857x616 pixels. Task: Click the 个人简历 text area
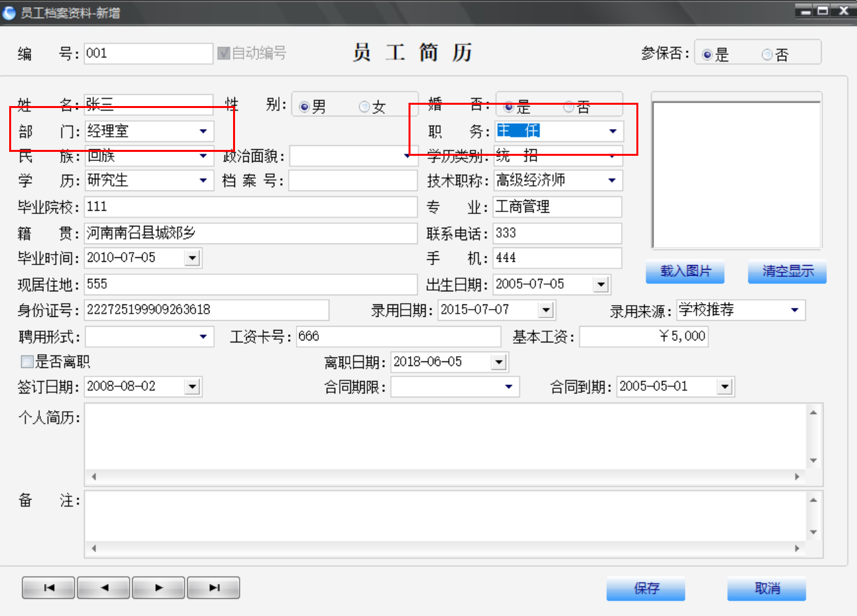pyautogui.click(x=445, y=437)
